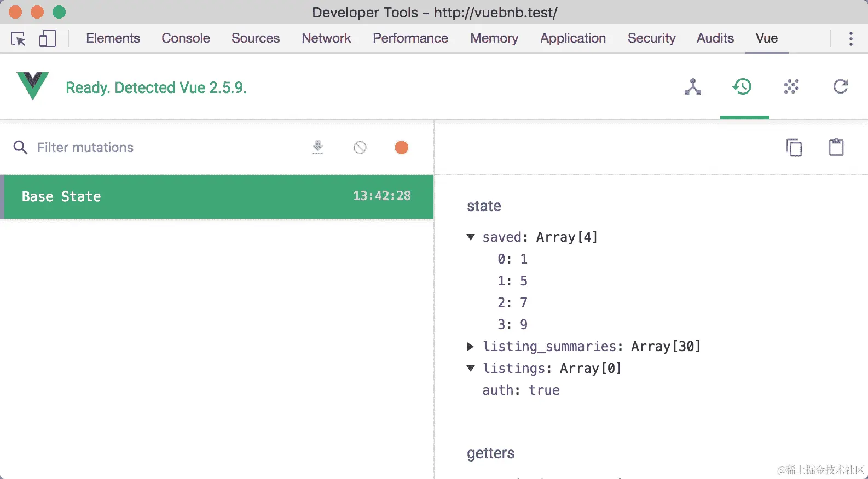This screenshot has width=868, height=479.
Task: Open the DevTools three-dot menu
Action: click(x=850, y=38)
